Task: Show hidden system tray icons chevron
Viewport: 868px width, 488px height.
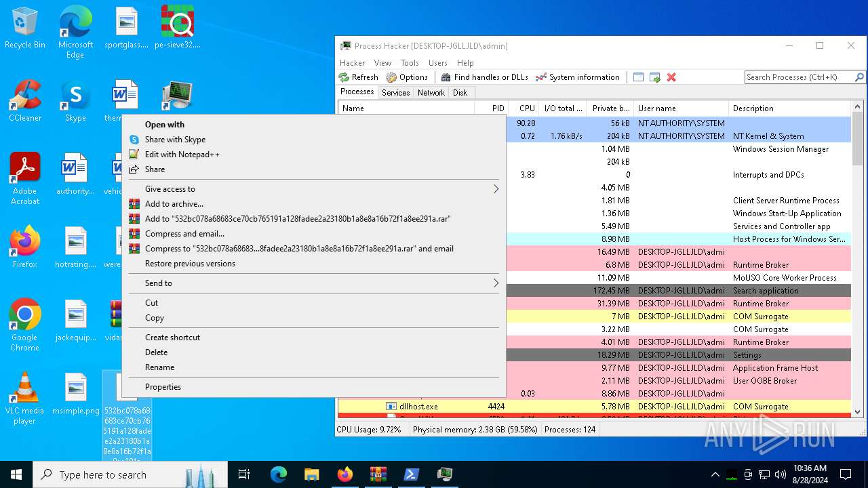Action: (x=715, y=474)
